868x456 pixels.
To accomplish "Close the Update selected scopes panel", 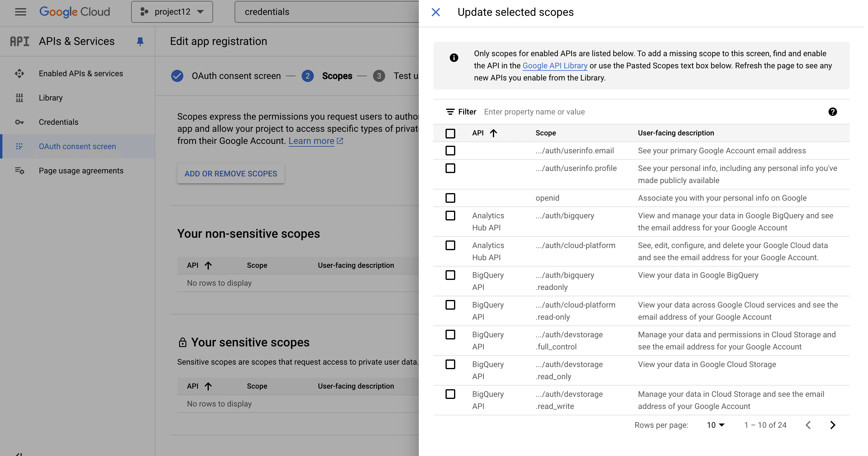I will 436,12.
